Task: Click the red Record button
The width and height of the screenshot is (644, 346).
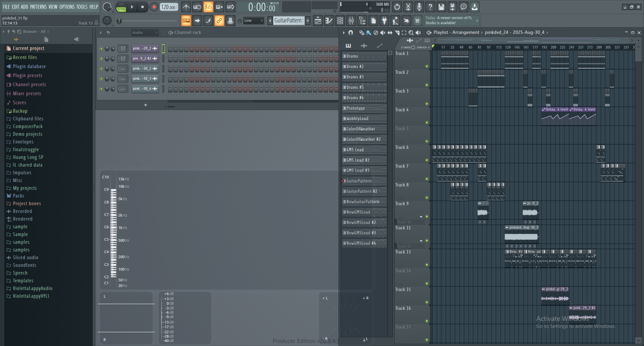Action: click(x=154, y=7)
